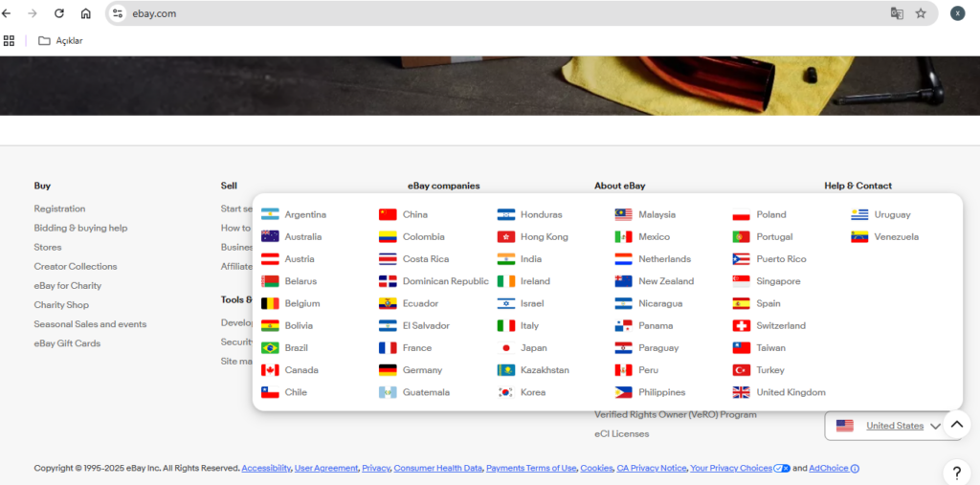Screen dimensions: 980x485
Task: Open the help question mark button
Action: 957,472
